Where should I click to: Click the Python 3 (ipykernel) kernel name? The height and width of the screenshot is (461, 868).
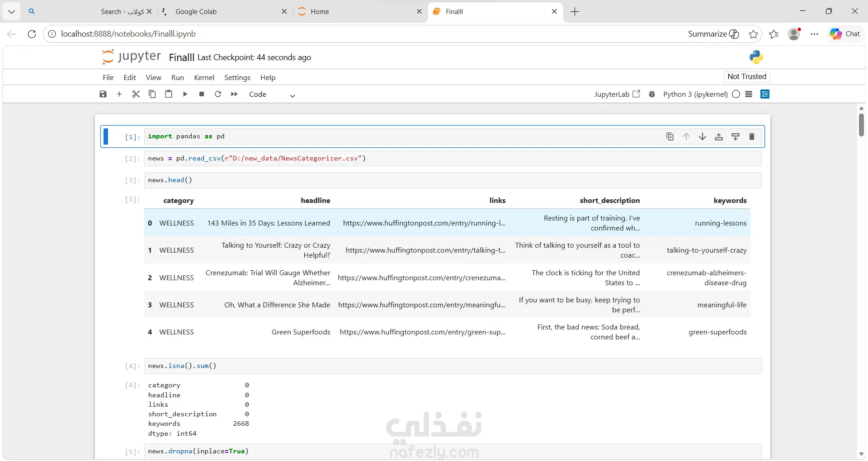[x=695, y=94]
